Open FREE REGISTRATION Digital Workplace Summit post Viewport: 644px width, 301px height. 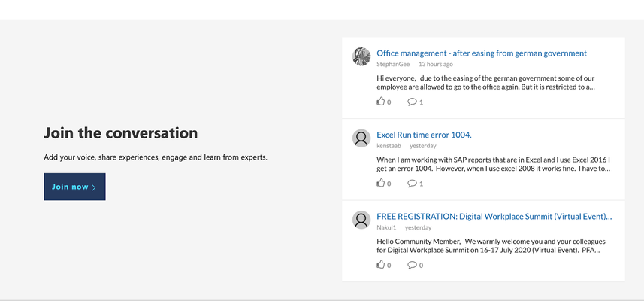tap(494, 216)
